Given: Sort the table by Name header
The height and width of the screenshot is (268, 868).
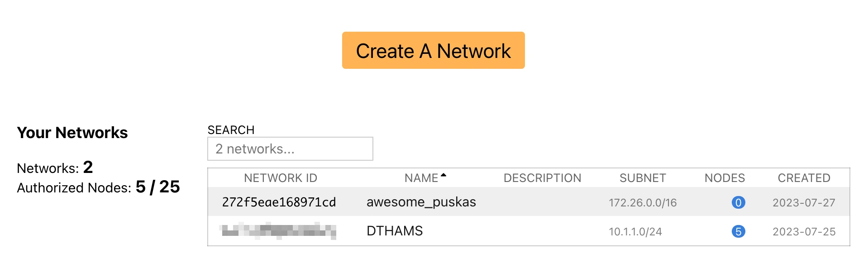Looking at the screenshot, I should (x=421, y=178).
